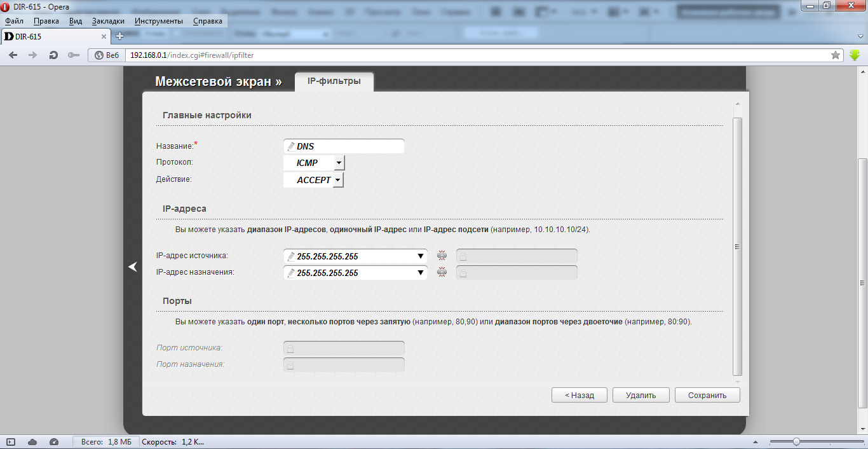
Task: Expand the Действие dropdown showing ACCEPT
Action: tap(337, 180)
